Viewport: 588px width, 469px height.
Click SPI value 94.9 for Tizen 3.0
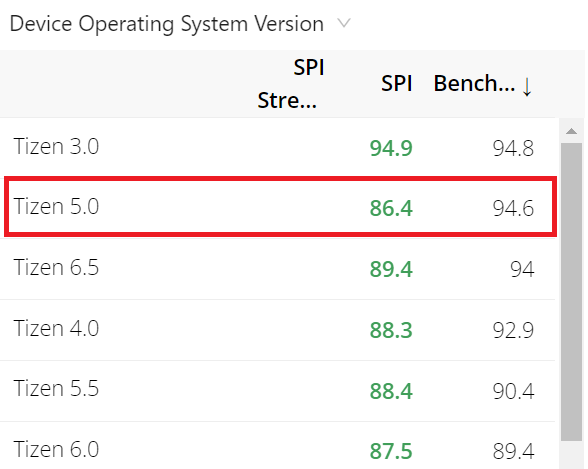click(x=391, y=148)
